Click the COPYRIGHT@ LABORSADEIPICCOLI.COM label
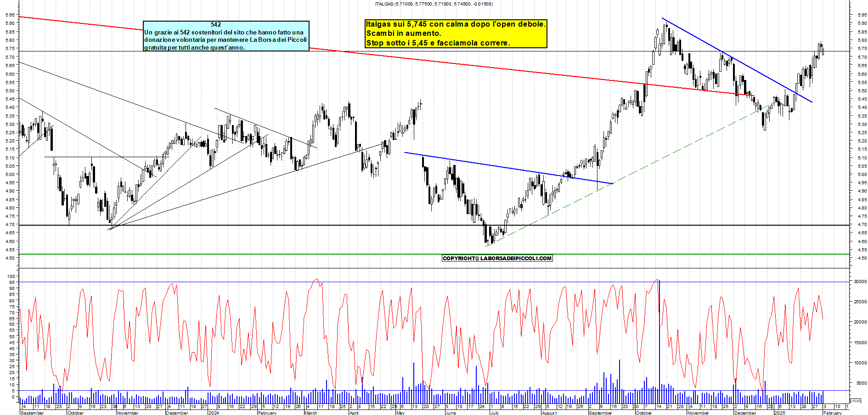This screenshot has height=415, width=868. pyautogui.click(x=497, y=258)
